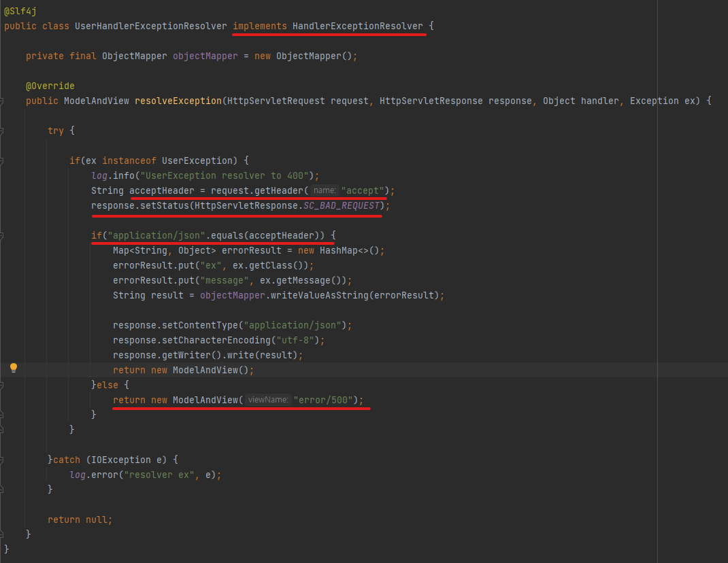Click the resolveException method name

178,101
